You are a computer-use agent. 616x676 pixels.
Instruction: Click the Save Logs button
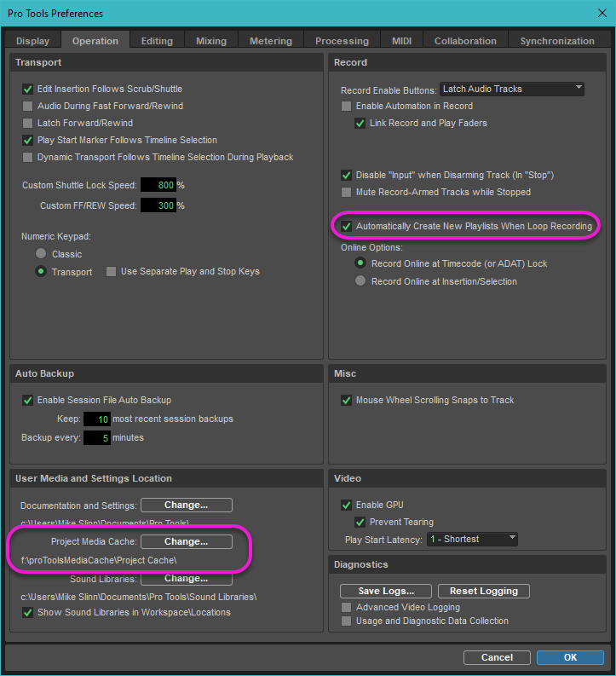[386, 591]
